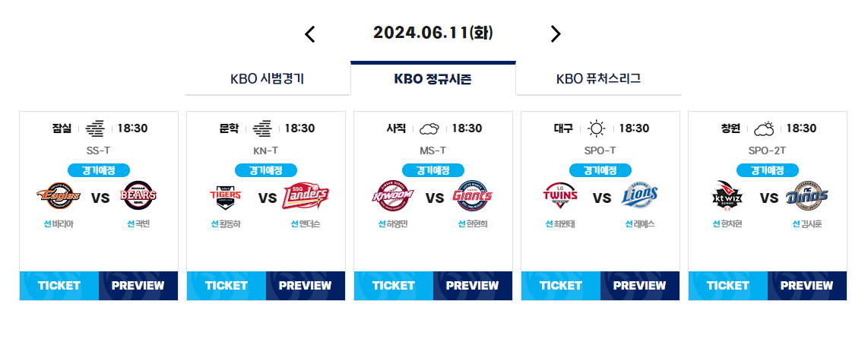Open TICKET for the Kiwoom vs Giants game
This screenshot has width=868, height=339.
click(394, 286)
